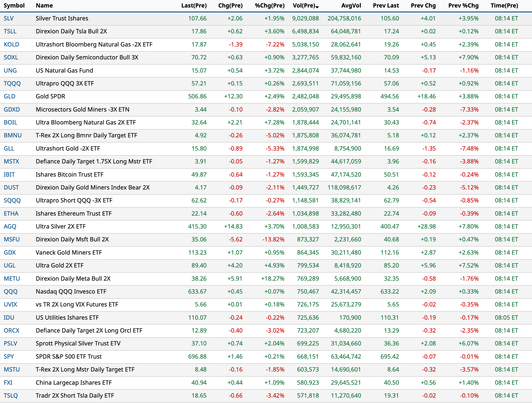Open KOLD symbol quote page
This screenshot has width=532, height=403.
click(x=11, y=45)
